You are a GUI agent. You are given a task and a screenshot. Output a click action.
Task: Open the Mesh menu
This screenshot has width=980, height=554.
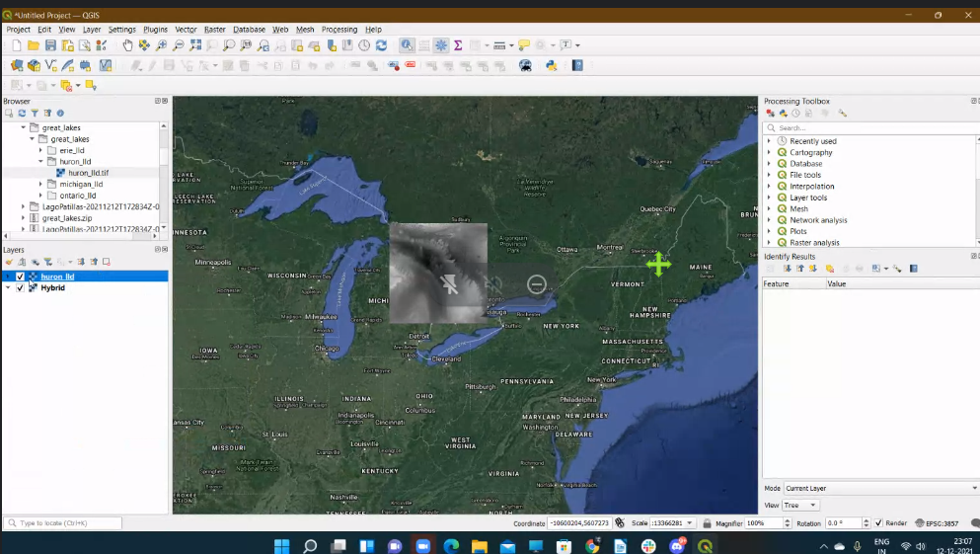(305, 30)
